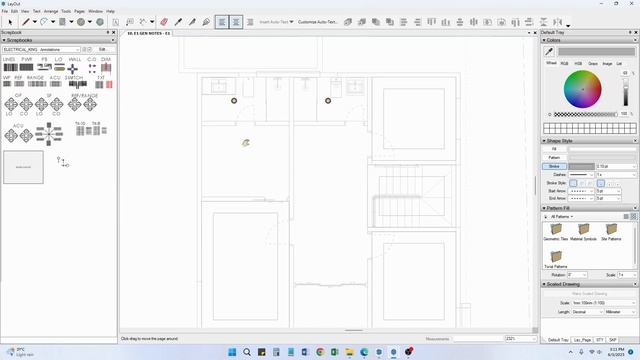Click the scrapbook page thumbnail preview

[23, 167]
